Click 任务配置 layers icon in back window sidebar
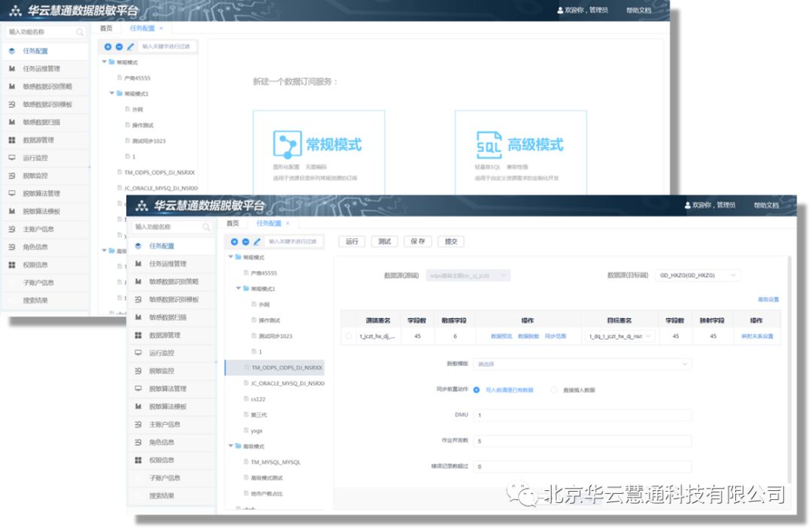The height and width of the screenshot is (530, 812). 12,50
